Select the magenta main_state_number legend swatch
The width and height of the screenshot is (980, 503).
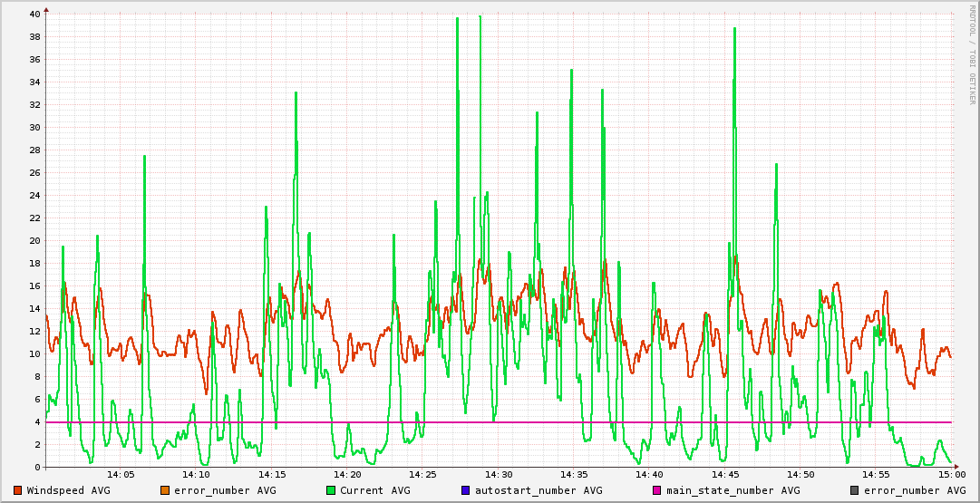657,490
